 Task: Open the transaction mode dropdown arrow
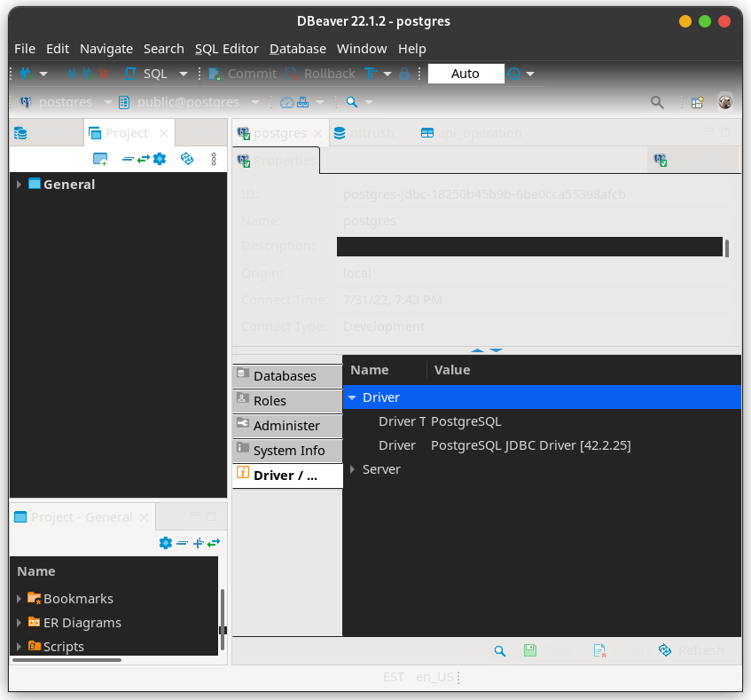tap(387, 74)
